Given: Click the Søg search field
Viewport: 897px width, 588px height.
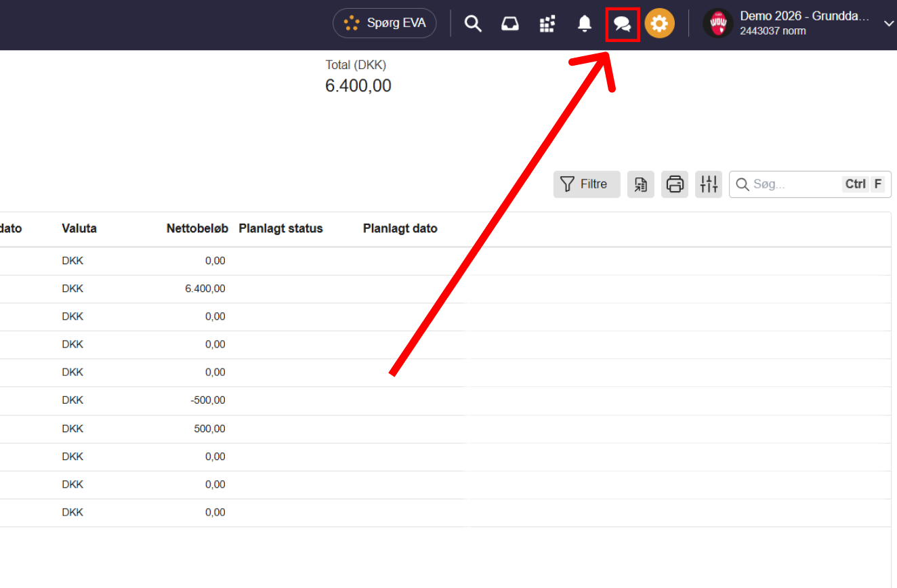Looking at the screenshot, I should (x=810, y=184).
